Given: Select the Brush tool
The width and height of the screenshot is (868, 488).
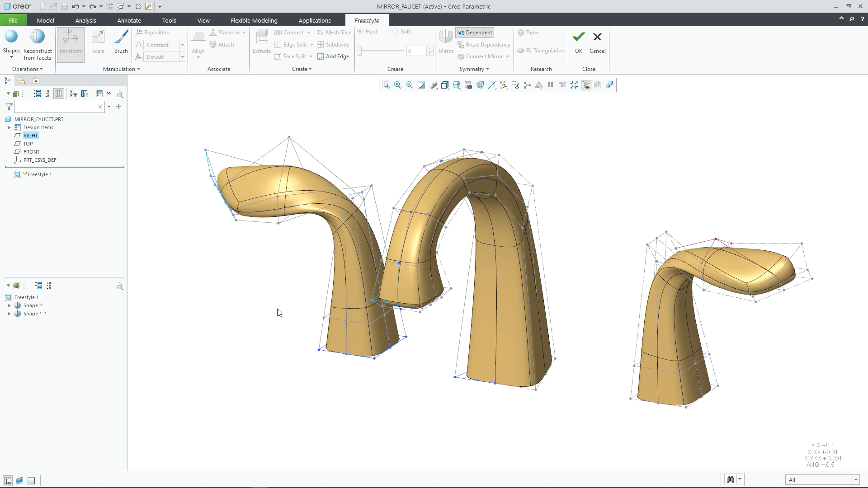Looking at the screenshot, I should tap(121, 42).
